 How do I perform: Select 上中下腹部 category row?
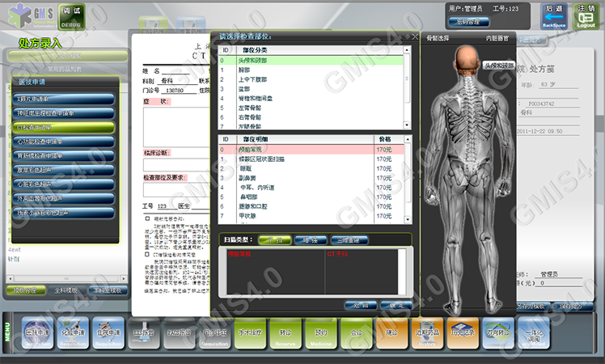pyautogui.click(x=311, y=79)
